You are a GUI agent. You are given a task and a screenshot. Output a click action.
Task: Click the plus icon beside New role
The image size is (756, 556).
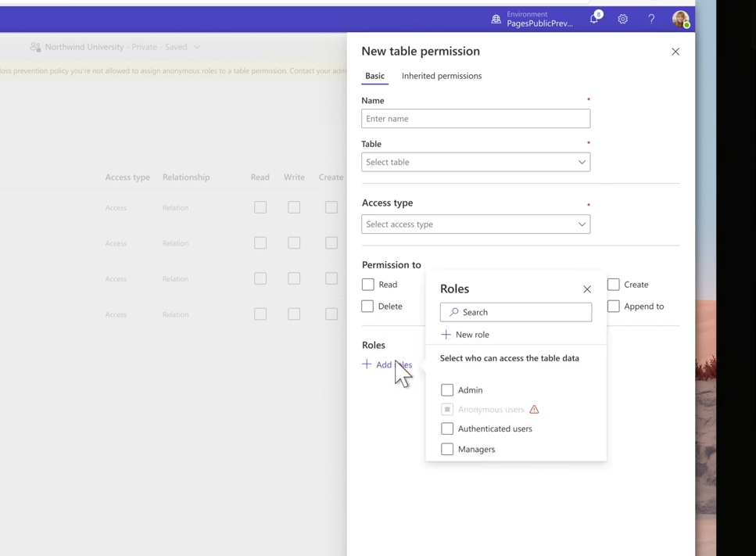[446, 335]
